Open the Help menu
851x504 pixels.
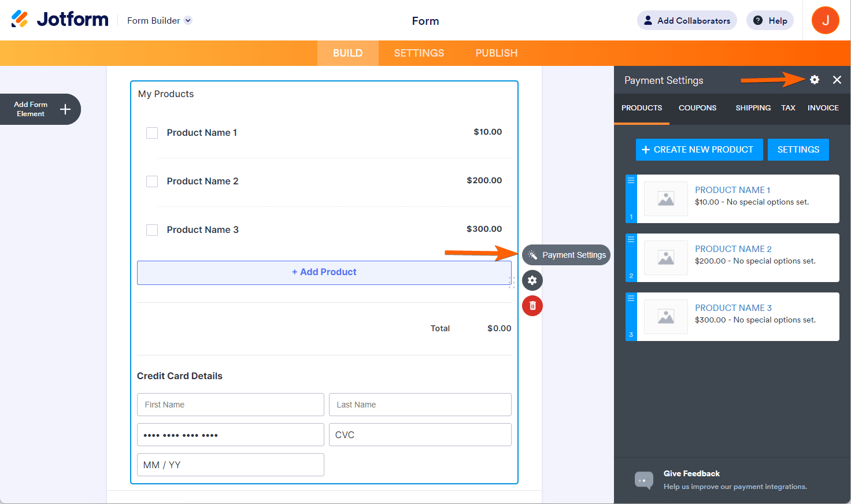click(770, 20)
